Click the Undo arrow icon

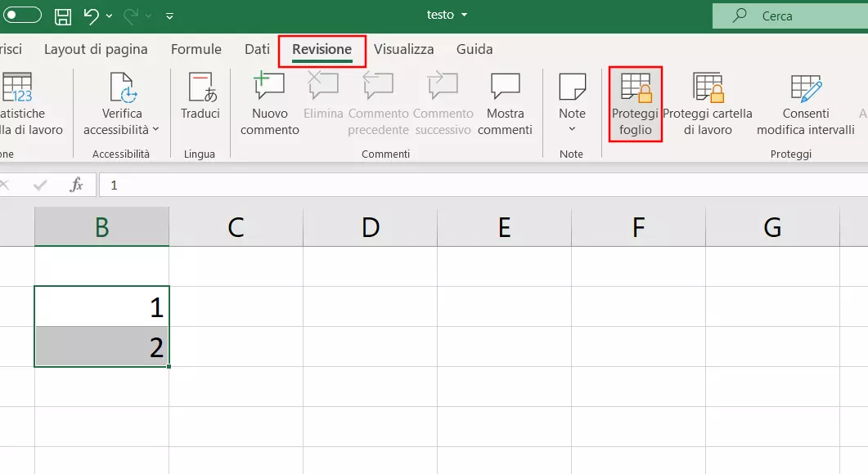pyautogui.click(x=92, y=16)
